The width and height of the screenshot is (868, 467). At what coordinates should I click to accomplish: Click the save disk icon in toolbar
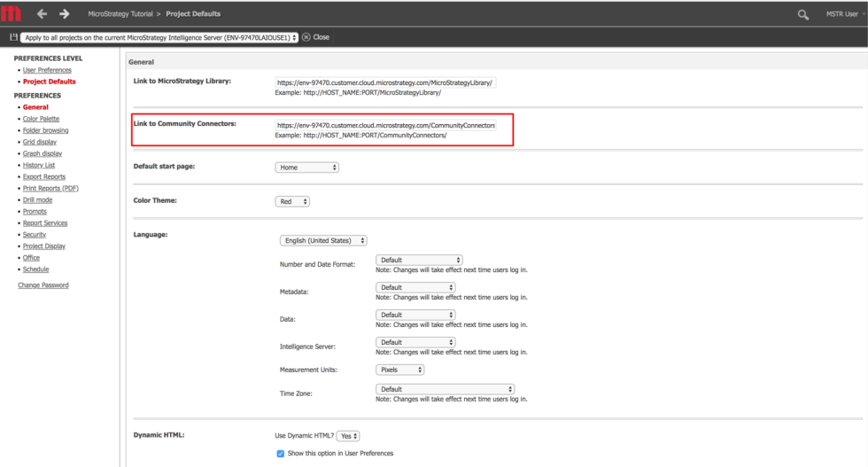click(x=13, y=37)
